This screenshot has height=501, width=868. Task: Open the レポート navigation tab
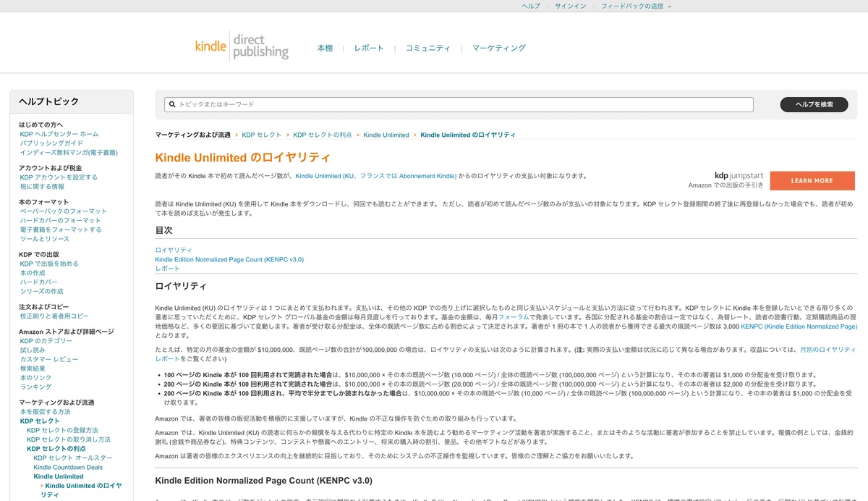[x=369, y=48]
